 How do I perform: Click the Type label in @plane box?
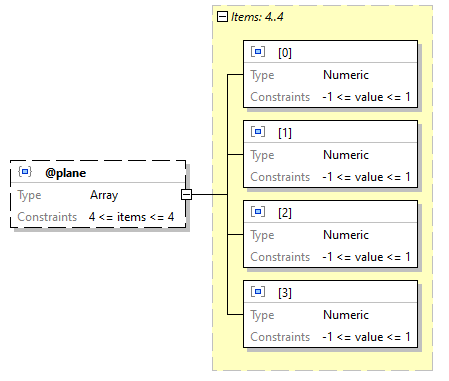pyautogui.click(x=29, y=196)
